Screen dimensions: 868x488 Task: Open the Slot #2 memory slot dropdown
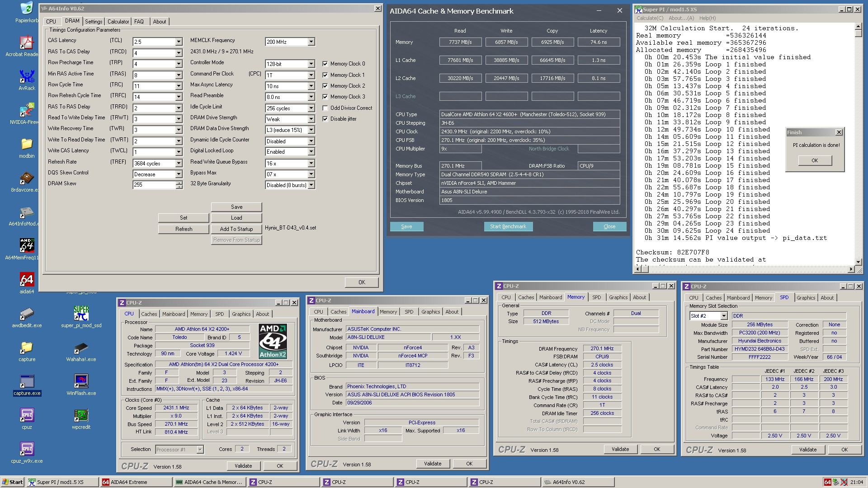point(723,316)
